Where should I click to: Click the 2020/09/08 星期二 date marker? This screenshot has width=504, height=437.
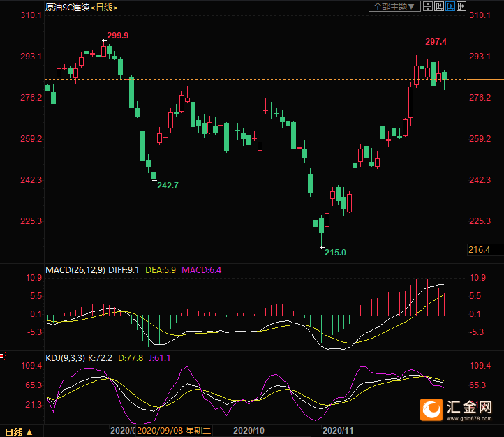point(174,431)
